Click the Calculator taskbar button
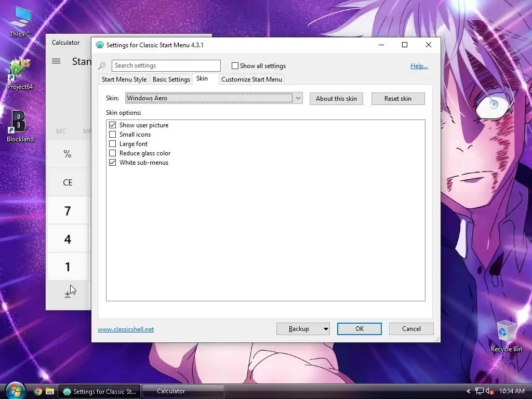532x399 pixels. click(183, 391)
